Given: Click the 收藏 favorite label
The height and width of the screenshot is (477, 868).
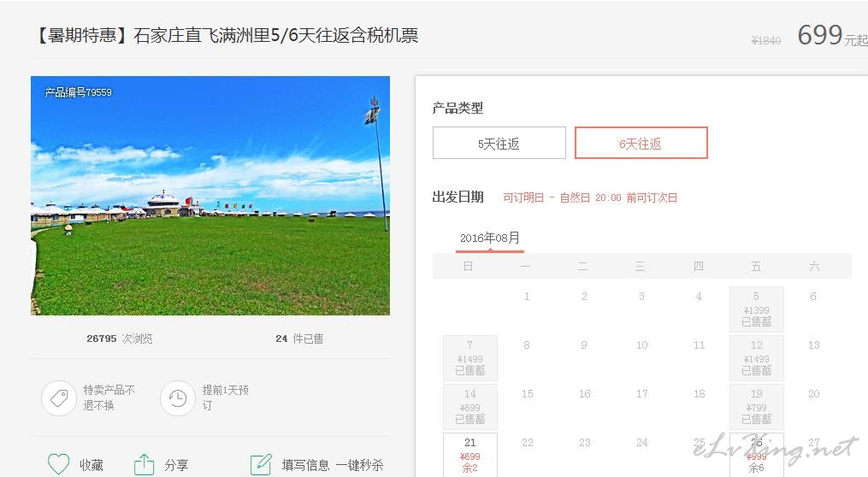Looking at the screenshot, I should pos(92,465).
